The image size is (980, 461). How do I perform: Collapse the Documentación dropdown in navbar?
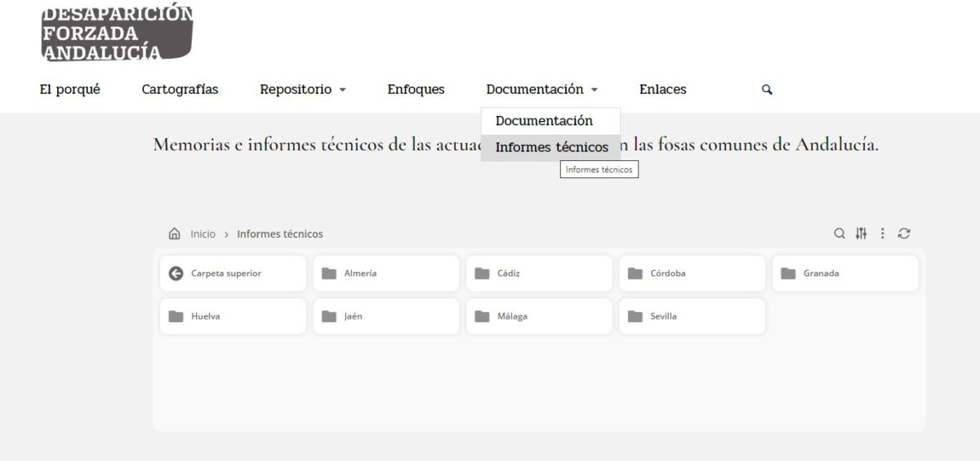(x=541, y=90)
